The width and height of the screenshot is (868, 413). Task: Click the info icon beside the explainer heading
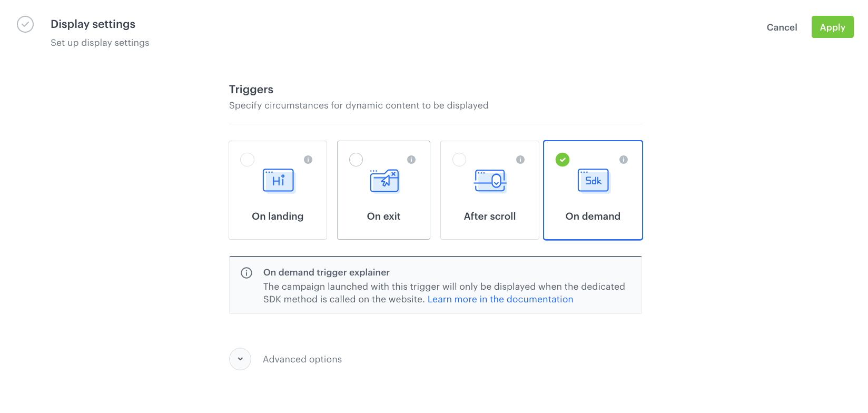click(246, 272)
